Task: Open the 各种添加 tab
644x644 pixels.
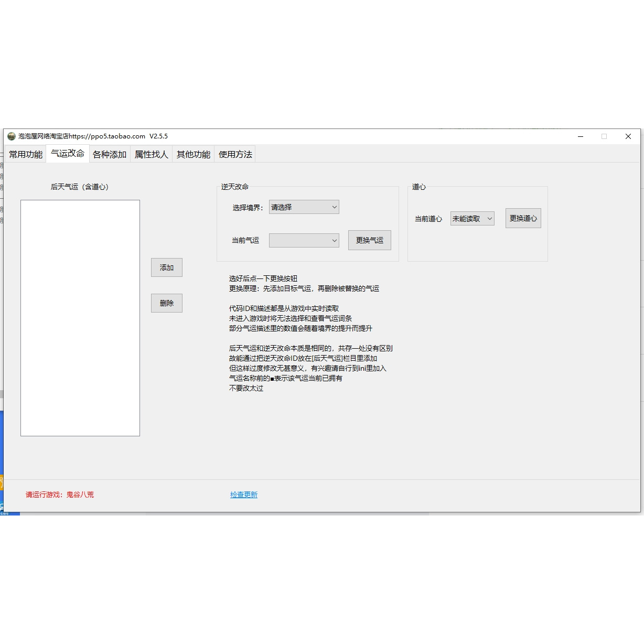Action: tap(110, 154)
